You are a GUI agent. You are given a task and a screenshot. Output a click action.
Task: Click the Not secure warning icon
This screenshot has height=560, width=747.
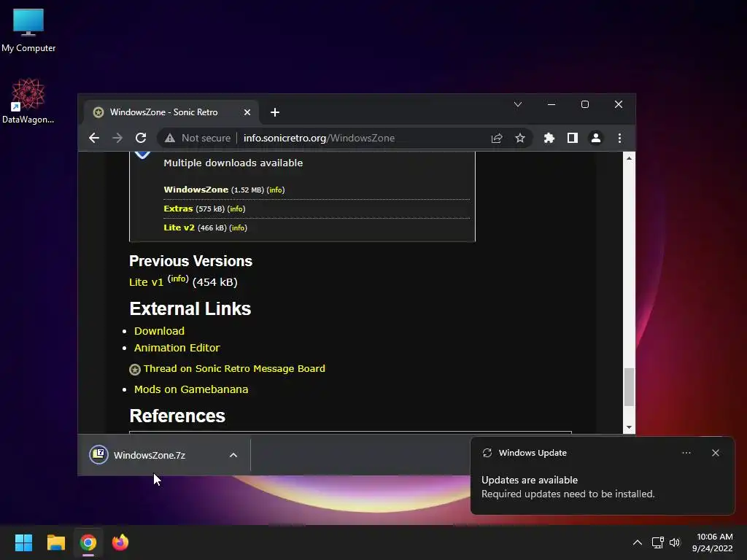169,138
